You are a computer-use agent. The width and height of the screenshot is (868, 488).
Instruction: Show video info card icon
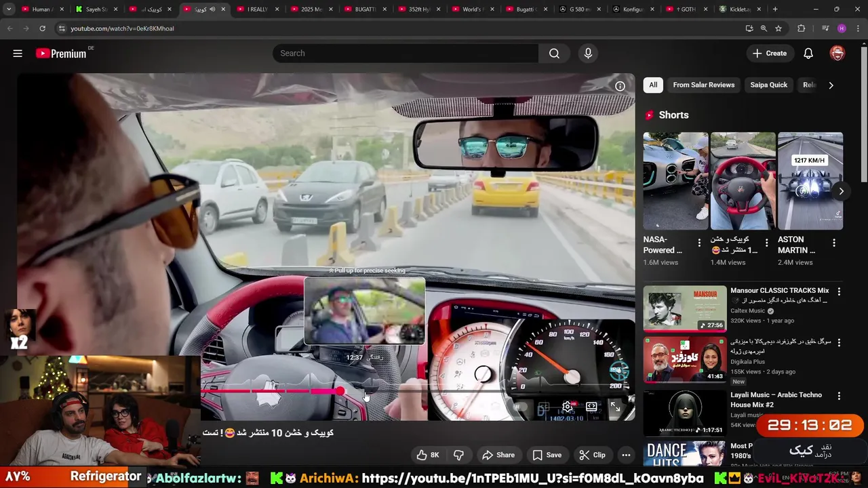click(x=620, y=86)
